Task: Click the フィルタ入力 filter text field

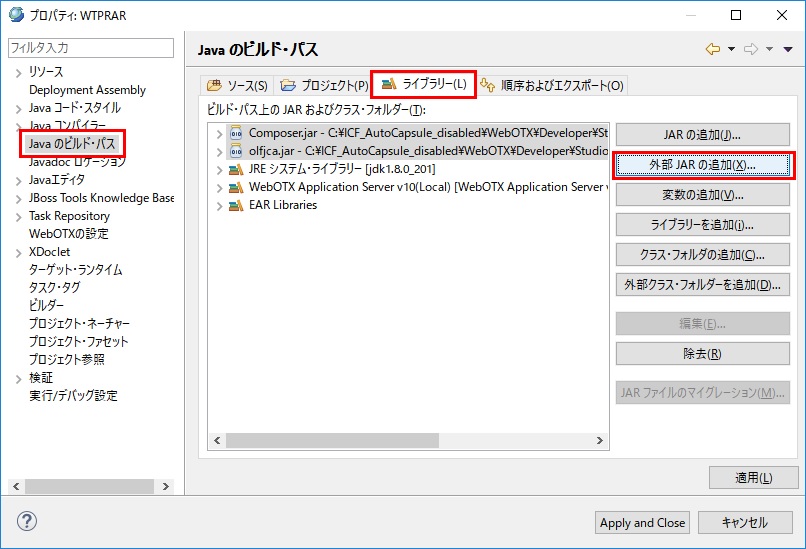Action: 90,48
